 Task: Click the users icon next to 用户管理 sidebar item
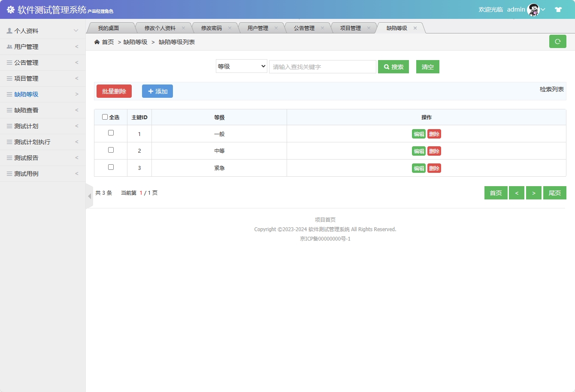click(x=9, y=46)
